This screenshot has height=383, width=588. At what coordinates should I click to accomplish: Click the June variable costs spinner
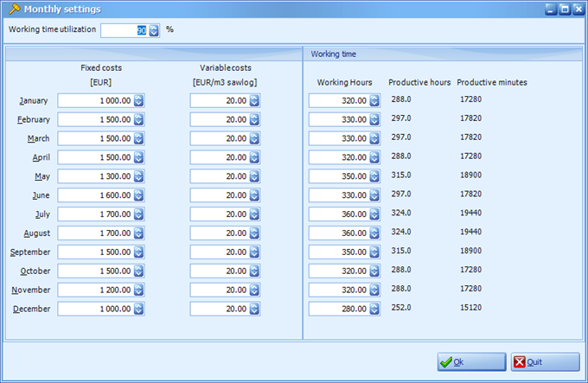[x=254, y=195]
